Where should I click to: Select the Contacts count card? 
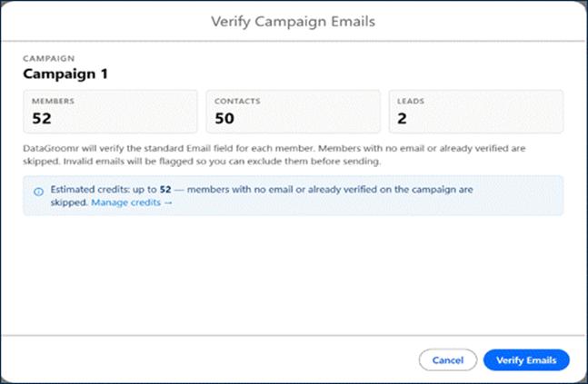(294, 112)
